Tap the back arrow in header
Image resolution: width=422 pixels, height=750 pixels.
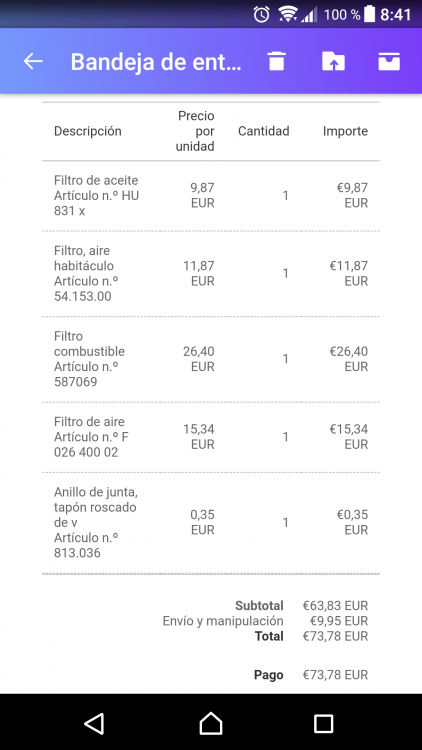[x=33, y=61]
